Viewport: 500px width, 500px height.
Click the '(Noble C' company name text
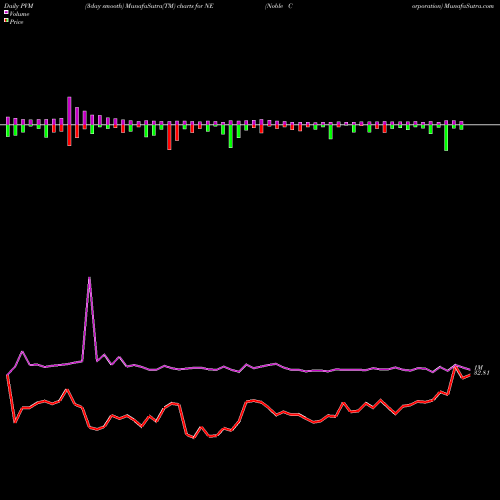(x=279, y=6)
